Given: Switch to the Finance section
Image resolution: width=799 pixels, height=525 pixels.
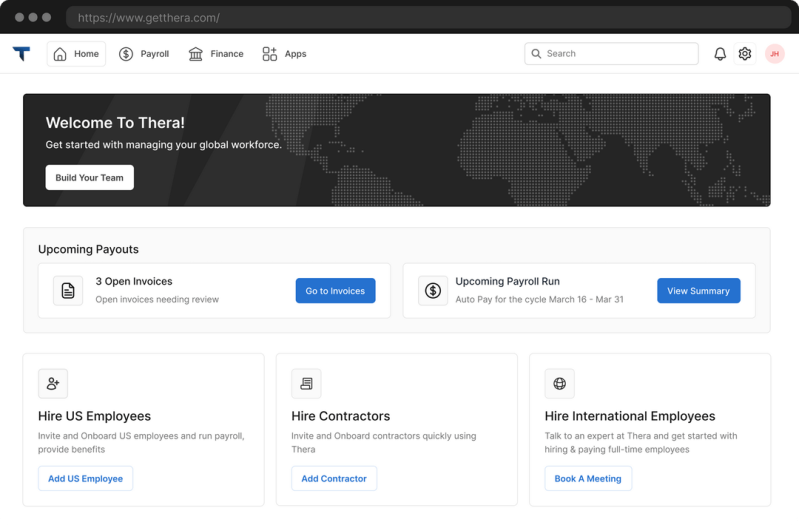Looking at the screenshot, I should point(216,54).
